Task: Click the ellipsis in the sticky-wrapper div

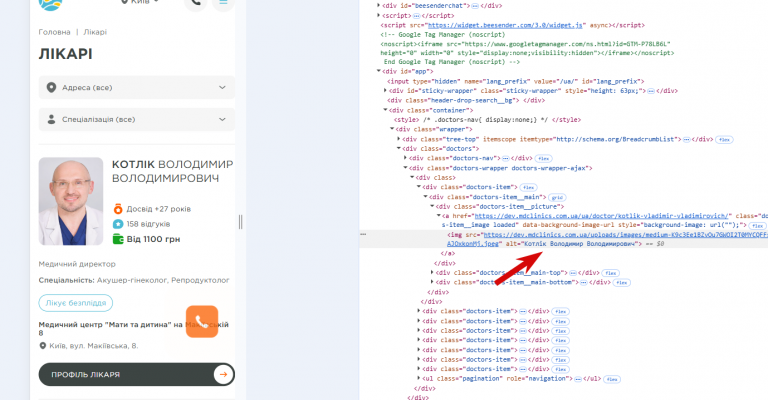Action: [x=651, y=91]
